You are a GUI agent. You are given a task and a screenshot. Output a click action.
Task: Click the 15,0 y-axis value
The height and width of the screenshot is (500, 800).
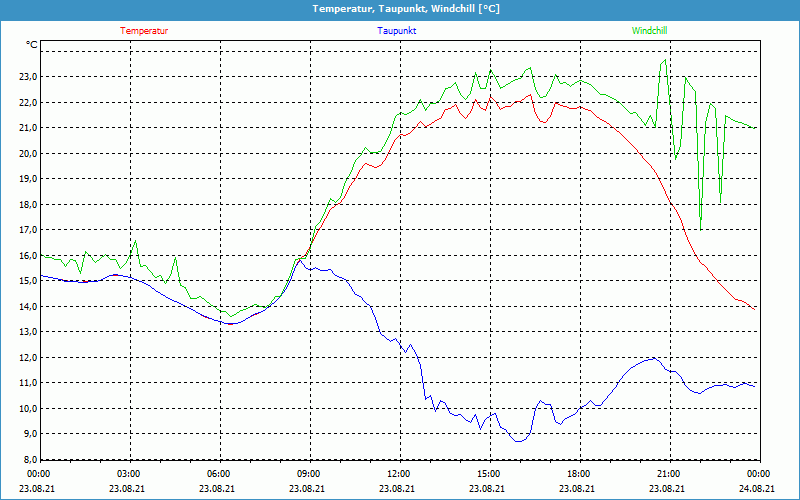pos(29,281)
